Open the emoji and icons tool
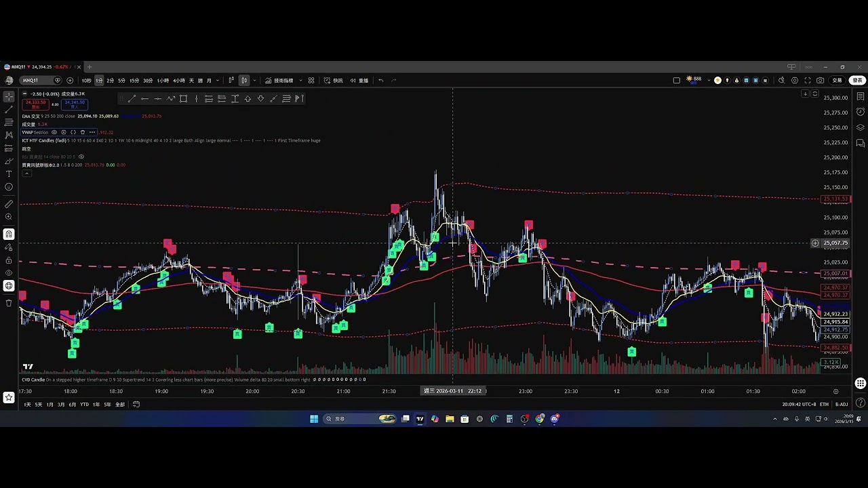 9,187
